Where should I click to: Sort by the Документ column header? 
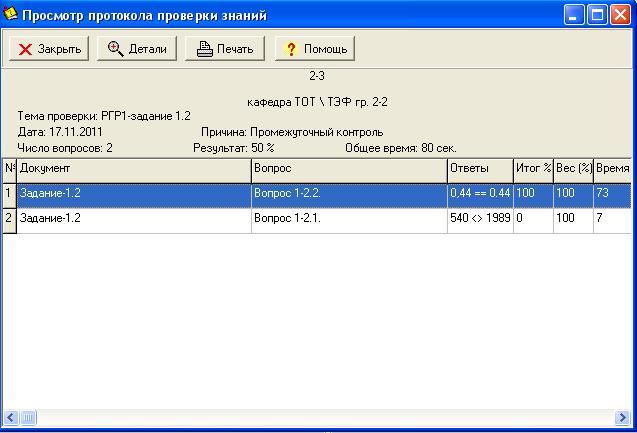(x=134, y=171)
